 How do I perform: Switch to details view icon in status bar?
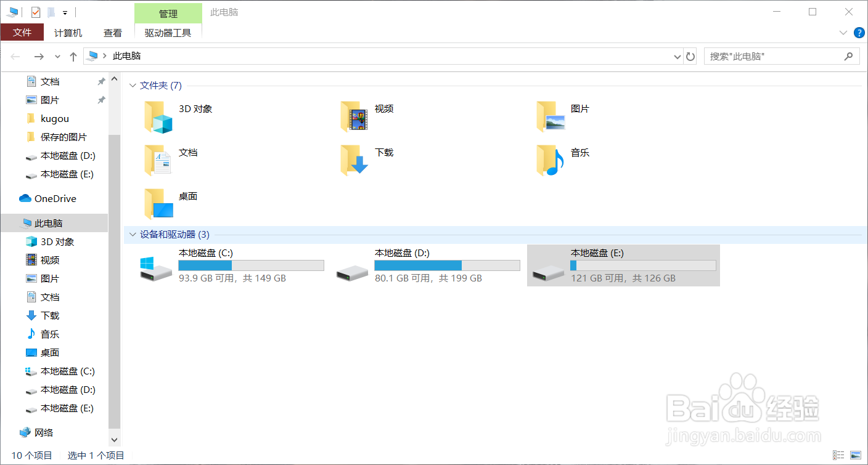point(838,455)
